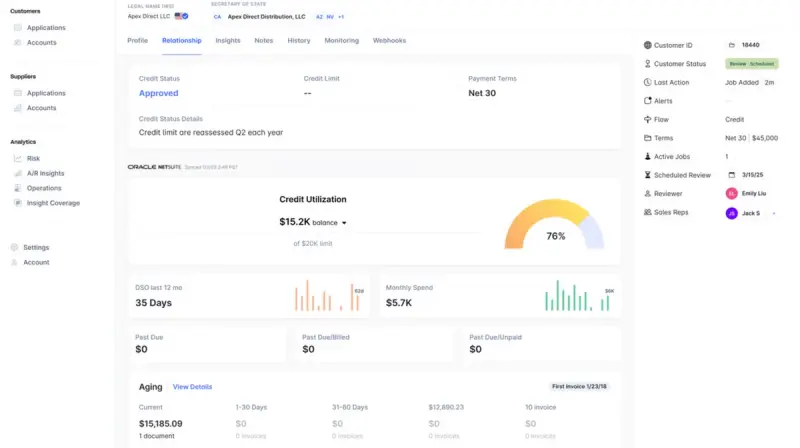800x448 pixels.
Task: Open the Monitoring tab
Action: pyautogui.click(x=341, y=40)
